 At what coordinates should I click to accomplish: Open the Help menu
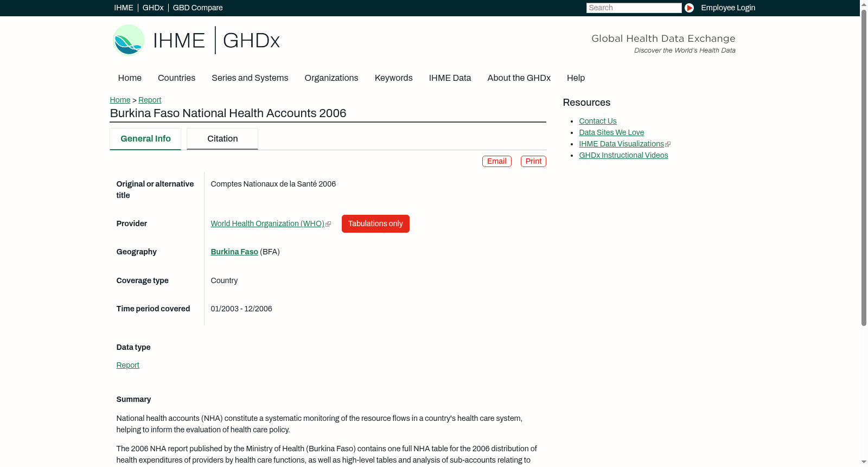(576, 78)
